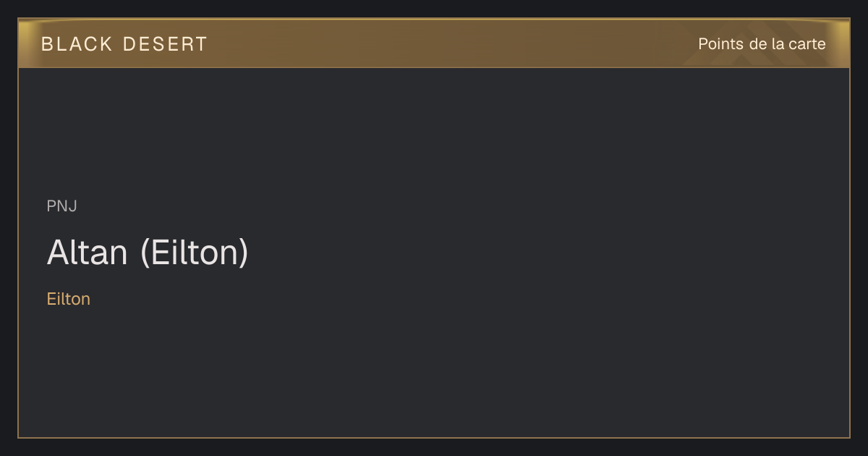The image size is (868, 456).
Task: Click the gold header banner background
Action: (x=434, y=43)
